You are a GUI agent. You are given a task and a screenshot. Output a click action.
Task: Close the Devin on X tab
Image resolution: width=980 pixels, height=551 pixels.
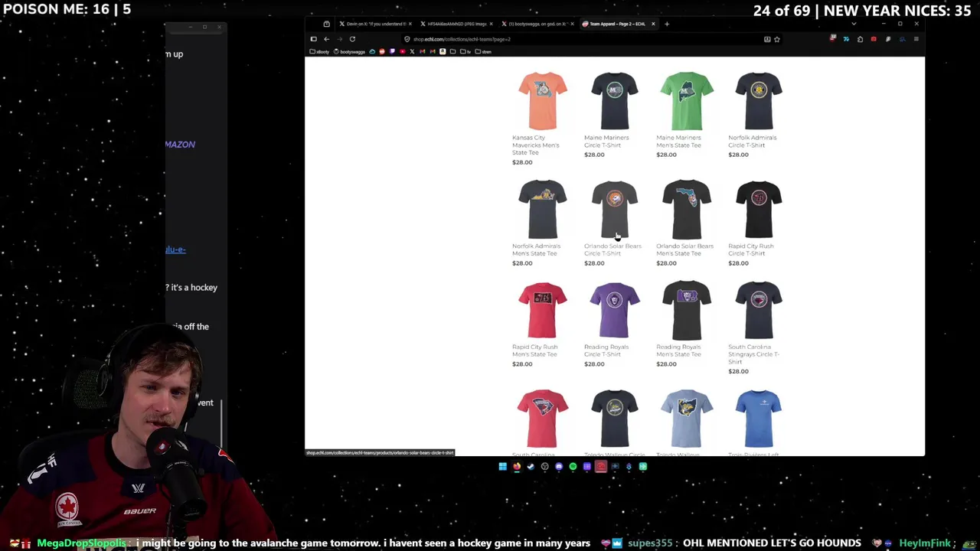click(410, 24)
